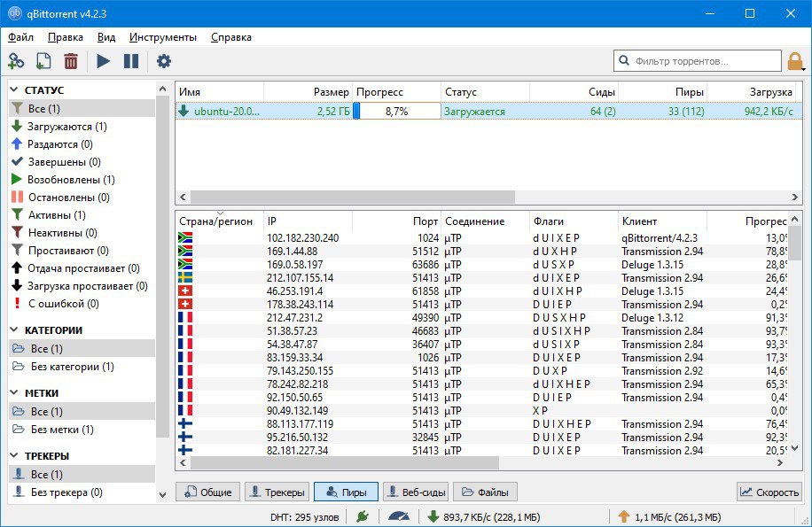Select the Неактивны (0) filter
The width and height of the screenshot is (812, 527).
(x=82, y=233)
